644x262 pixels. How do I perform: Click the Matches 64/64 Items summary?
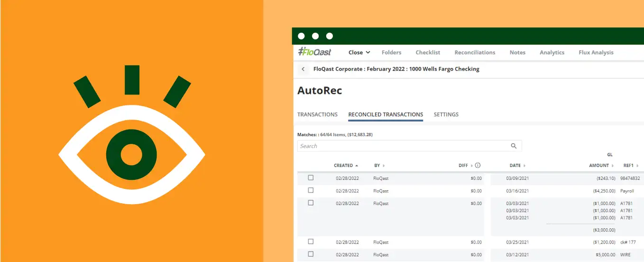point(335,135)
